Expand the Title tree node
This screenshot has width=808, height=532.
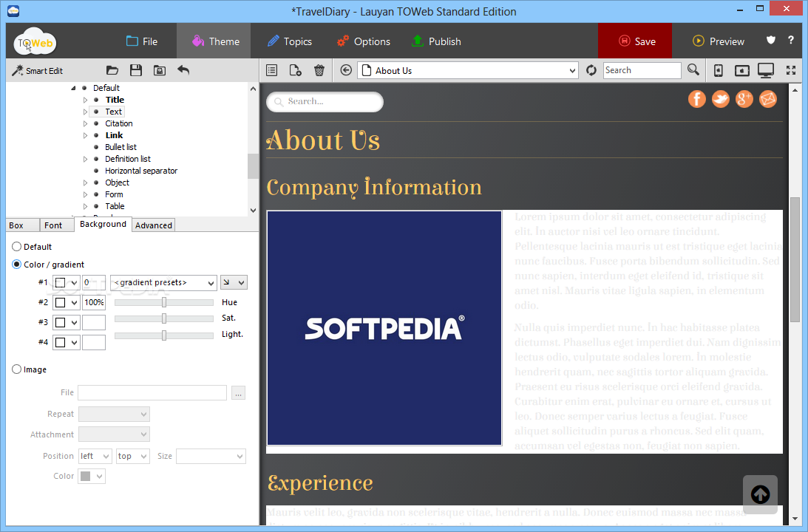pyautogui.click(x=86, y=100)
